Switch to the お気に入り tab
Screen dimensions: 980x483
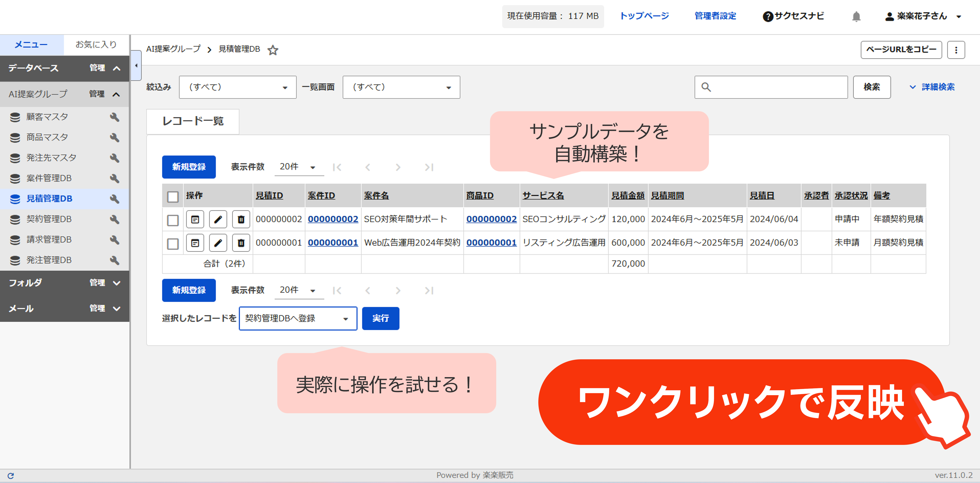click(96, 45)
